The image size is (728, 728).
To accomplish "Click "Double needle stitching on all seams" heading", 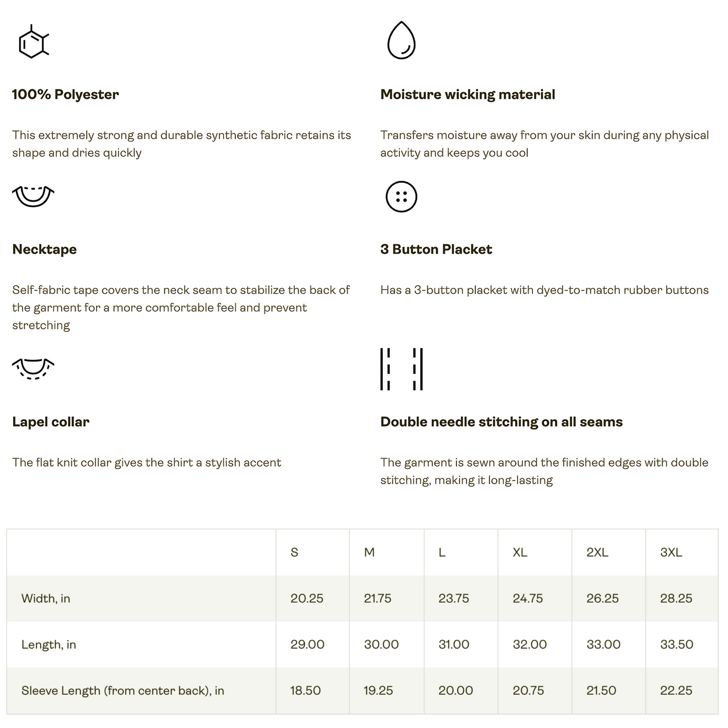I will [x=501, y=422].
